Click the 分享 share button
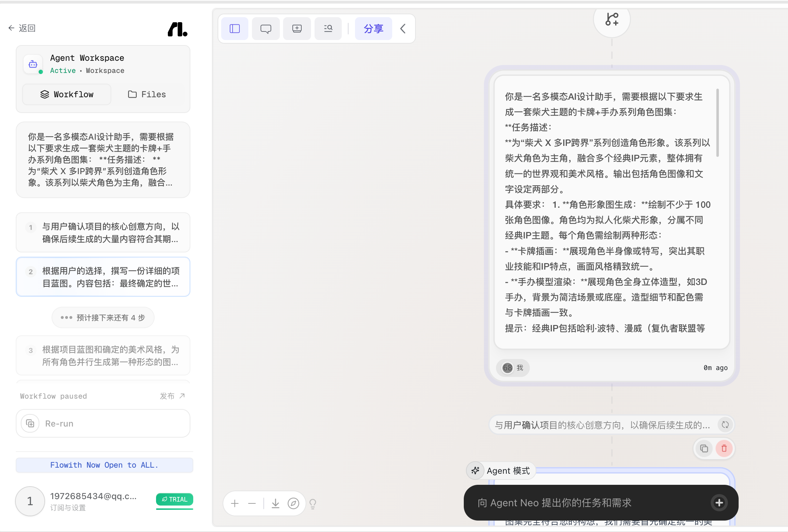 [x=374, y=29]
